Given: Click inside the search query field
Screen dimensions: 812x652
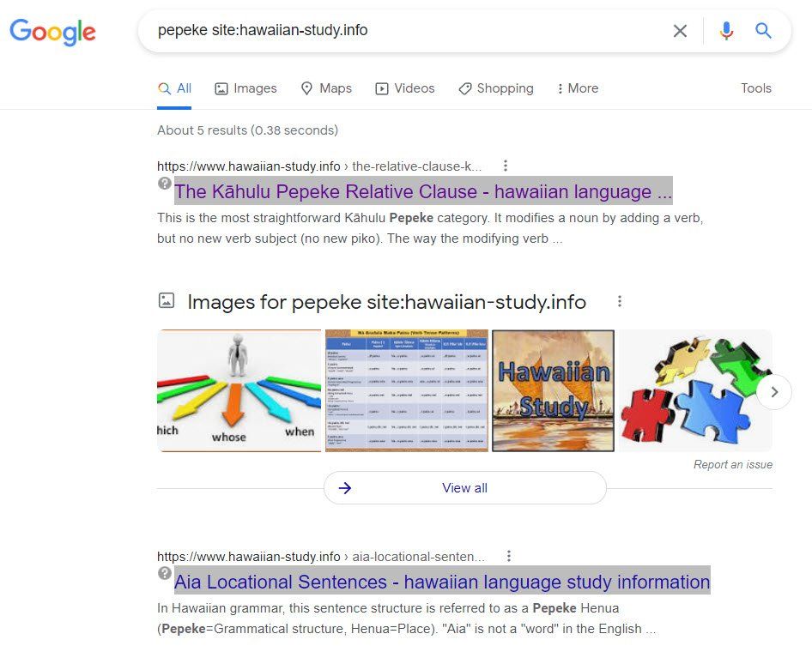Looking at the screenshot, I should tap(403, 31).
